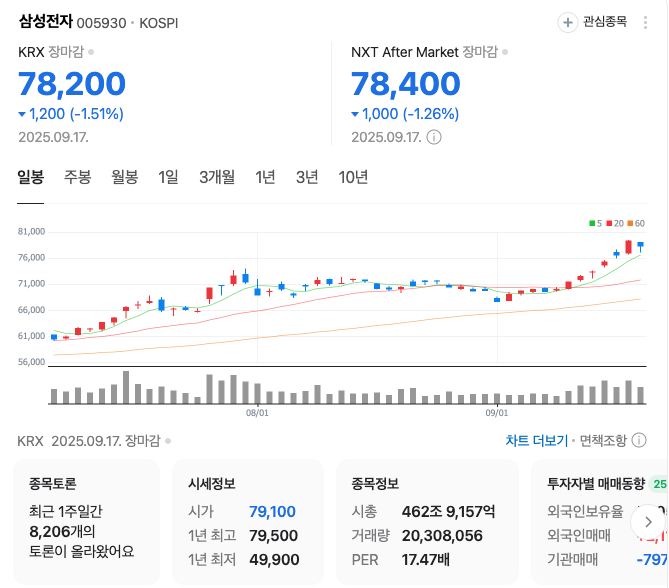Image resolution: width=669 pixels, height=588 pixels.
Task: Click the last blue candlestick on chart
Action: point(640,246)
